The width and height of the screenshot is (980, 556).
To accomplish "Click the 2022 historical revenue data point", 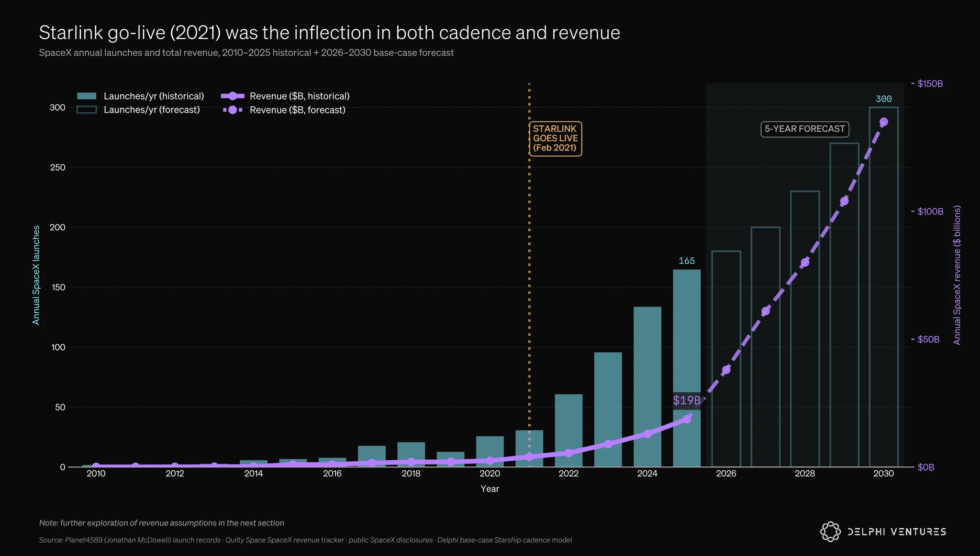I will (x=568, y=453).
